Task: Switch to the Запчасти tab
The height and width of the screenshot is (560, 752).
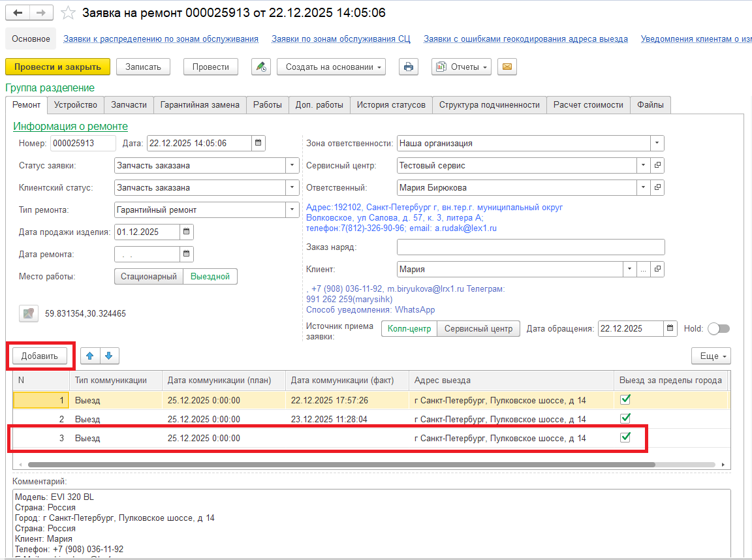Action: pos(129,104)
